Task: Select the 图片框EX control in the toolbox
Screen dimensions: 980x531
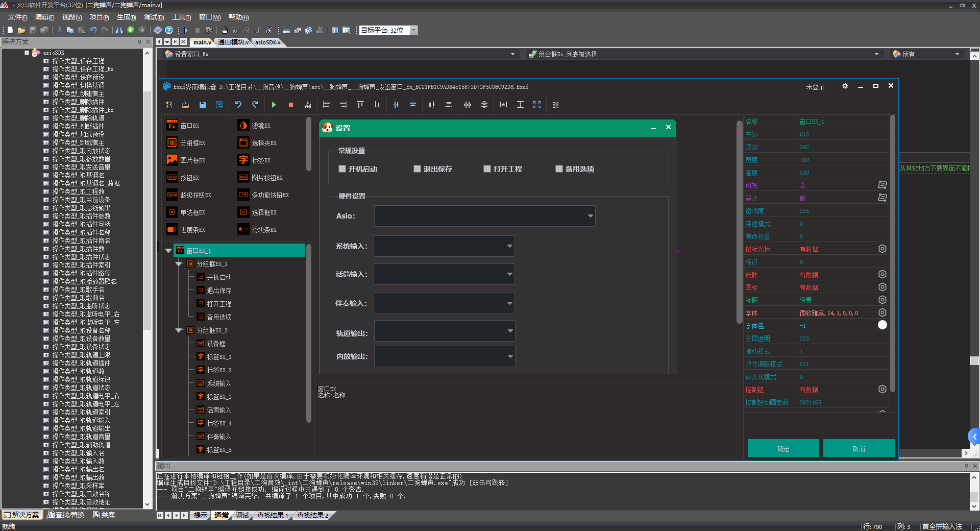Action: point(186,160)
